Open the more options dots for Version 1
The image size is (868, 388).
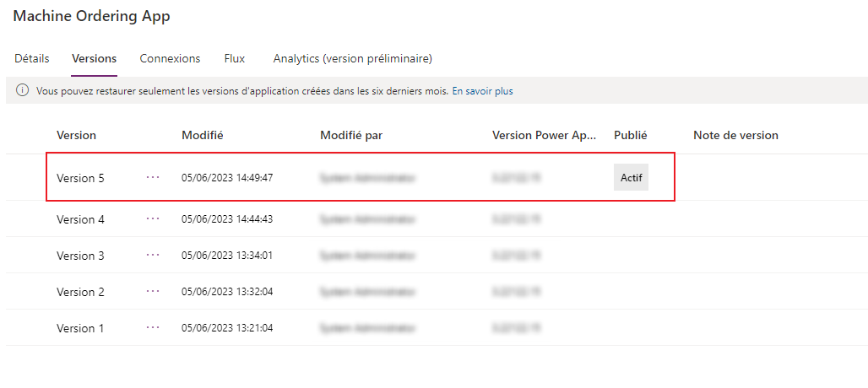[153, 327]
